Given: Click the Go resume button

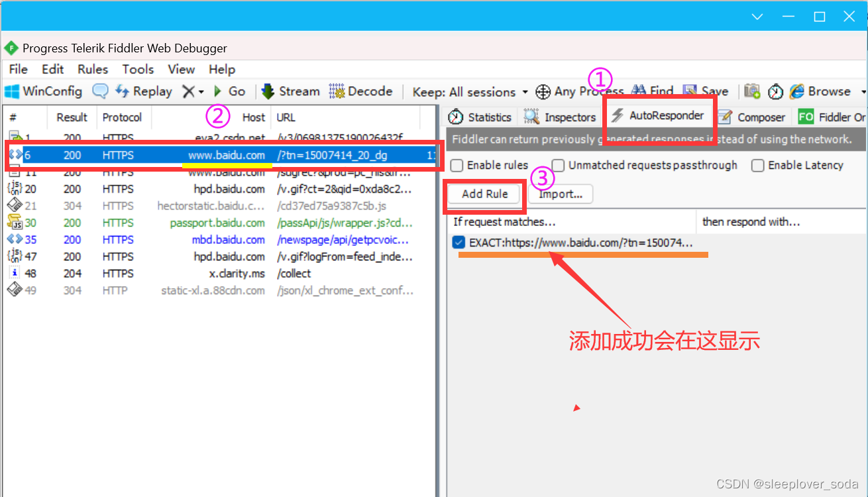Looking at the screenshot, I should (229, 91).
